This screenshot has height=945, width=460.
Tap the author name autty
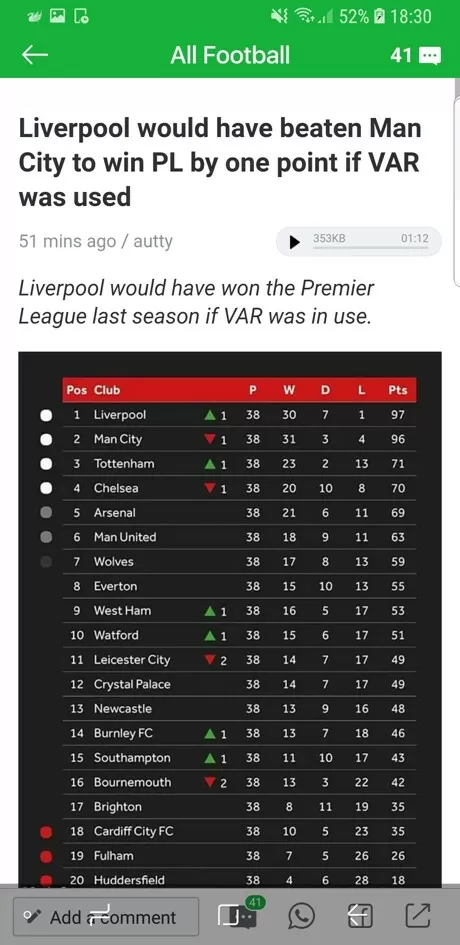153,241
